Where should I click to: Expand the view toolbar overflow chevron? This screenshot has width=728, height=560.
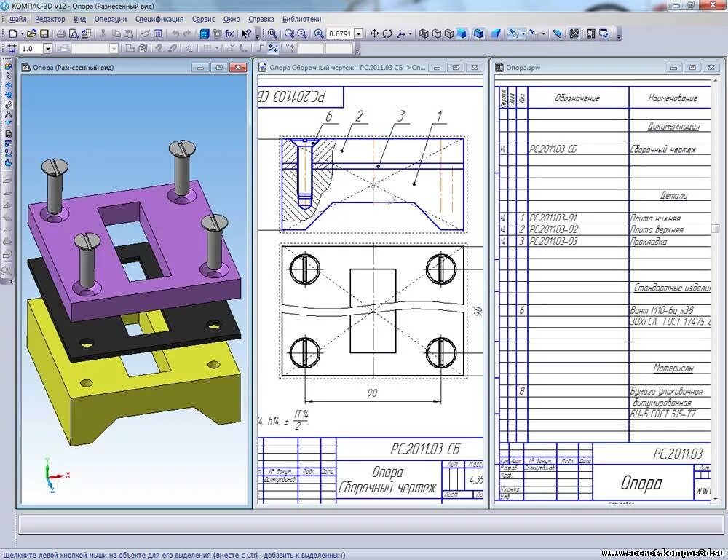620,35
